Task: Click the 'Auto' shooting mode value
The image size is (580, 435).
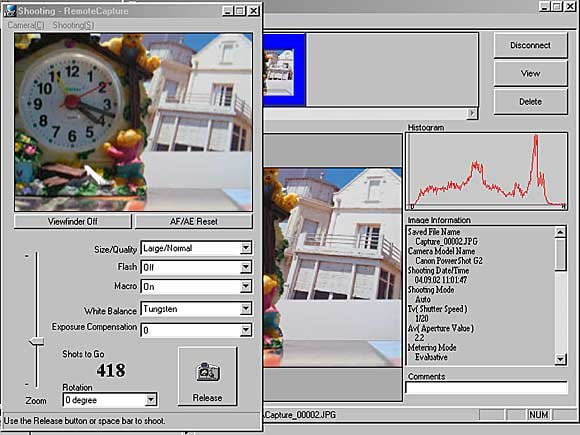Action: point(423,299)
